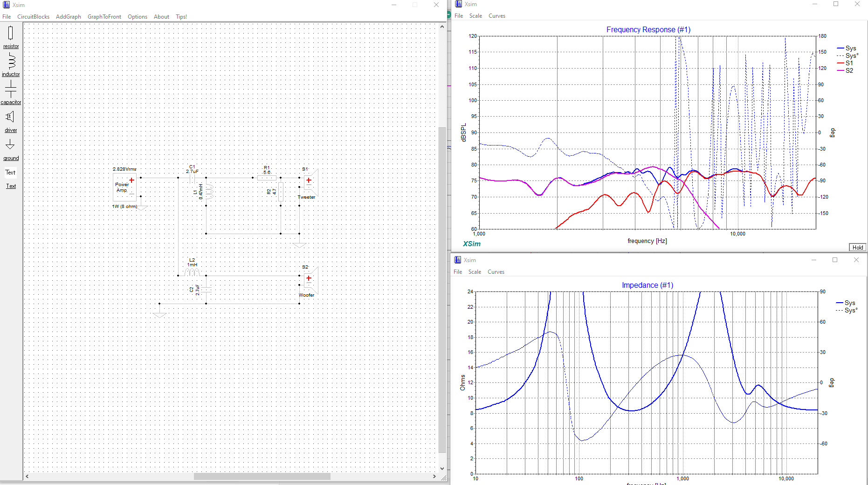This screenshot has width=868, height=485.
Task: Click the Sys legend entry in impedance graph
Action: [x=846, y=303]
